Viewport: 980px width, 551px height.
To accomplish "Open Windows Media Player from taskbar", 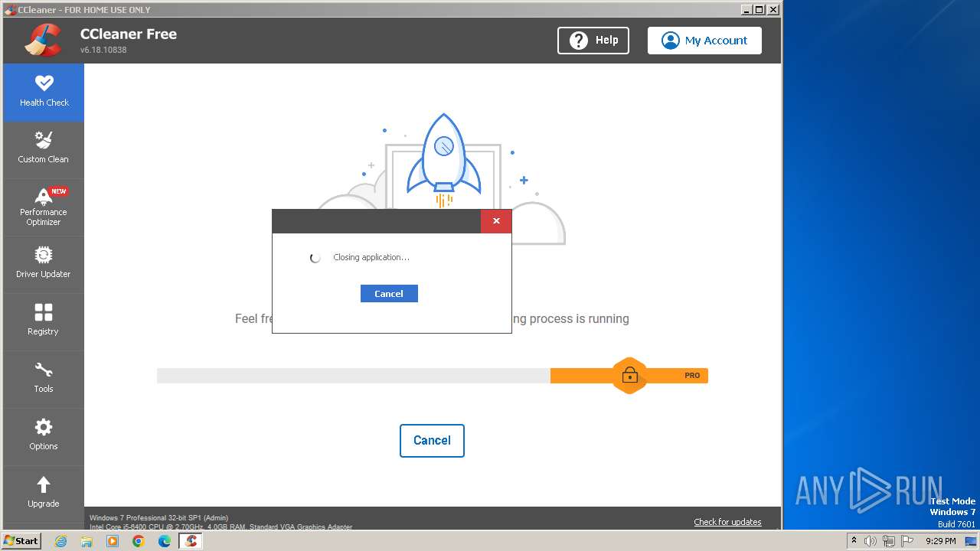I will click(113, 541).
